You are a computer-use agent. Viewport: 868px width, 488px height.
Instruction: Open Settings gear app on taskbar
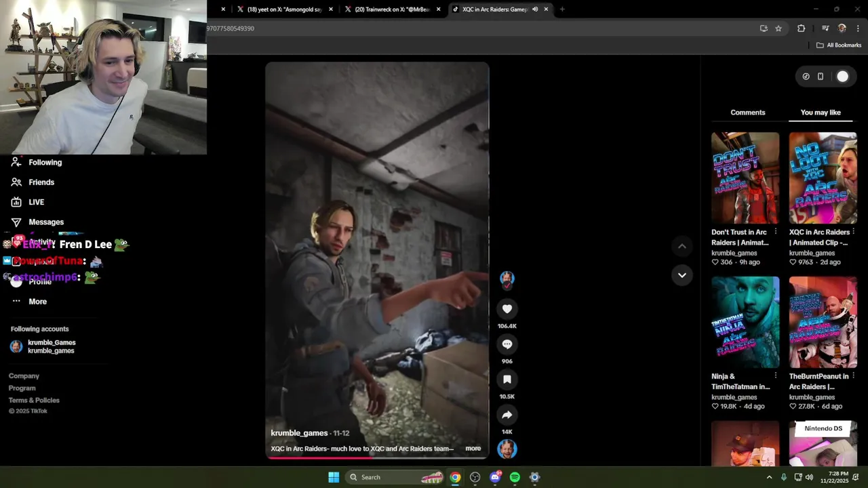(534, 477)
